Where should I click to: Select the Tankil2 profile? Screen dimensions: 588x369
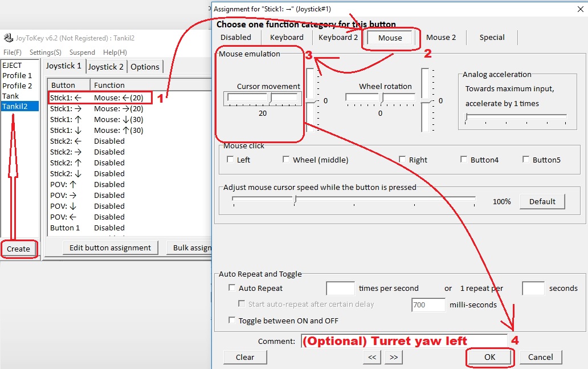[x=20, y=106]
